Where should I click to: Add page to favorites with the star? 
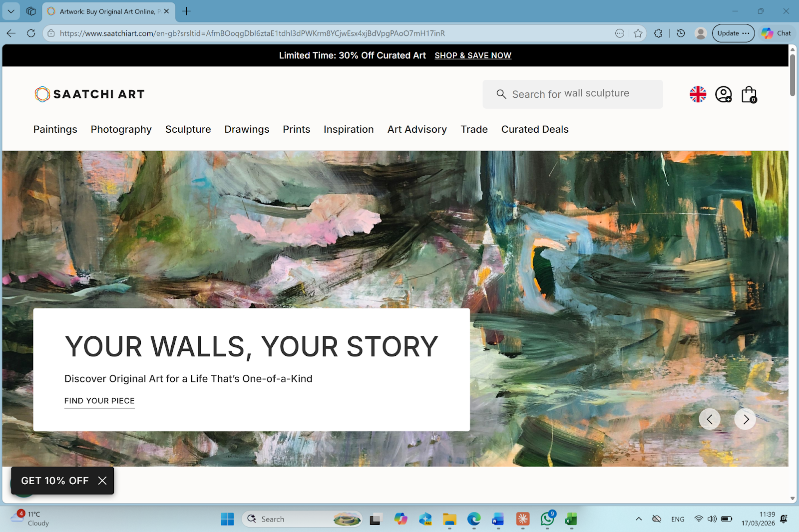click(638, 33)
